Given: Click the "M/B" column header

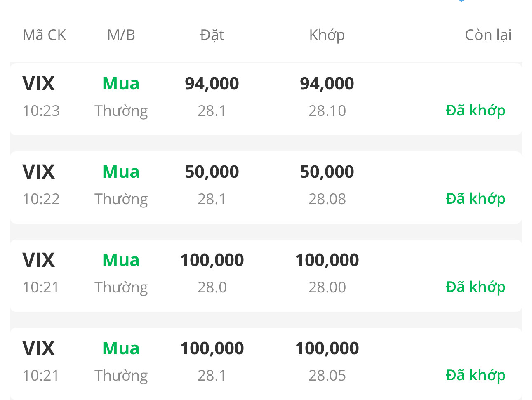Looking at the screenshot, I should point(121,35).
